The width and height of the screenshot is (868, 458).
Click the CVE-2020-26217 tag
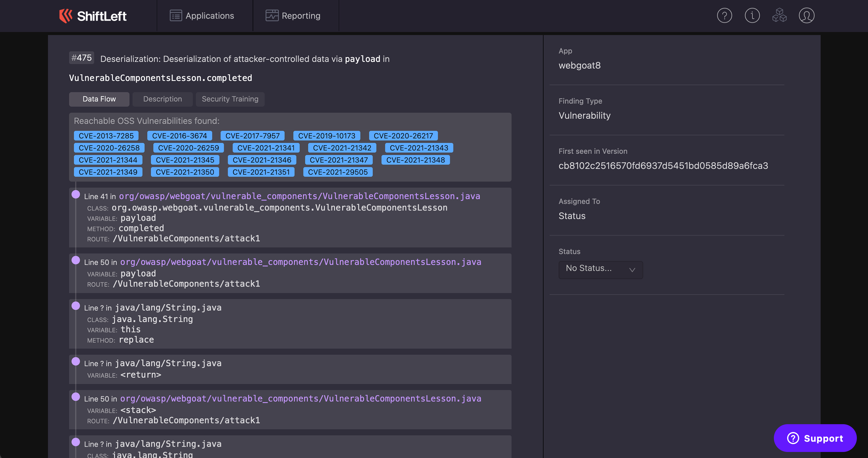pyautogui.click(x=403, y=136)
